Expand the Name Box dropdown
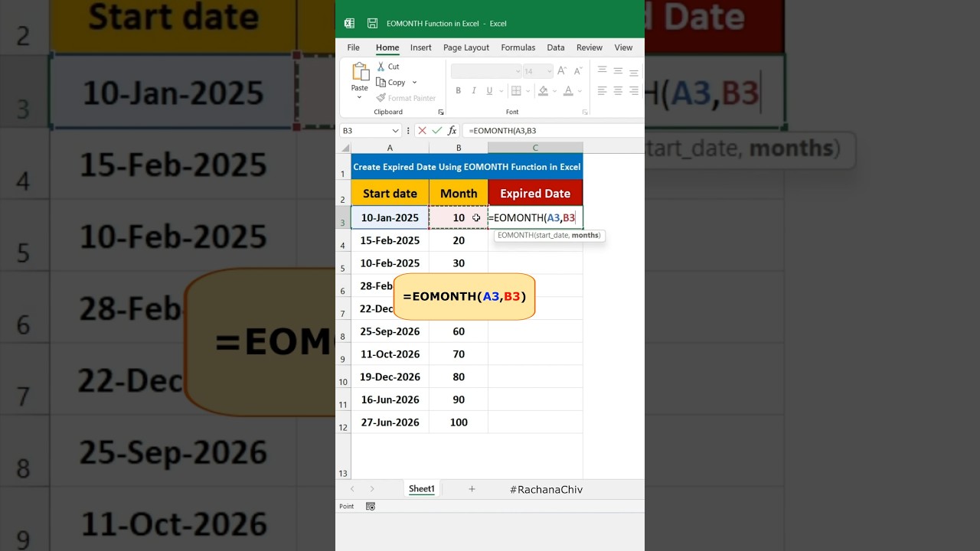 point(395,131)
